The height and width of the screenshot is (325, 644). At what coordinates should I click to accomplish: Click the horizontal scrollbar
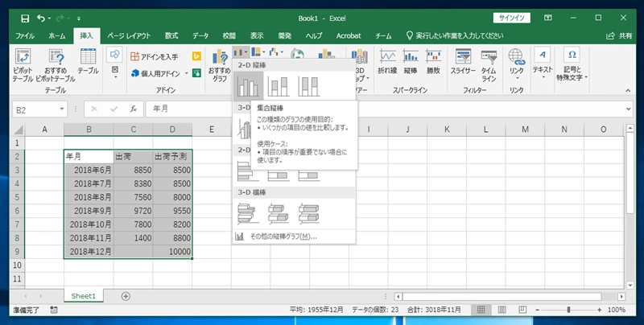click(x=502, y=296)
